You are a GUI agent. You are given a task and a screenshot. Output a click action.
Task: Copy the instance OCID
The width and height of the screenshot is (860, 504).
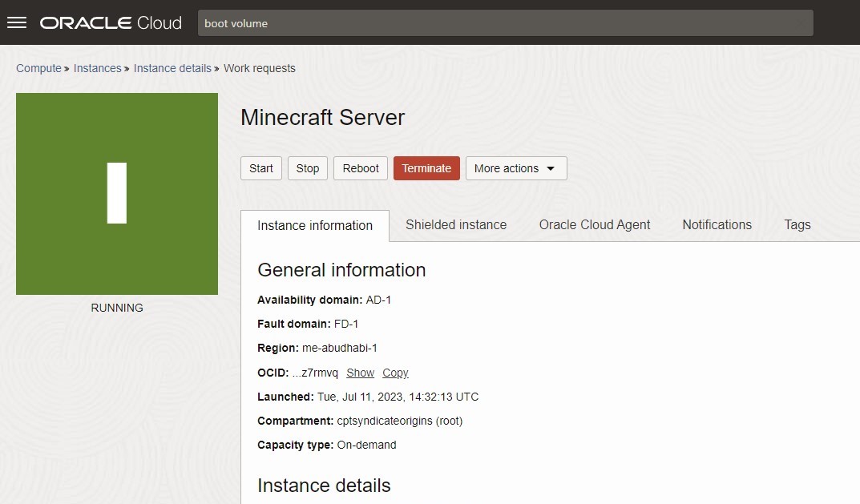(x=395, y=373)
